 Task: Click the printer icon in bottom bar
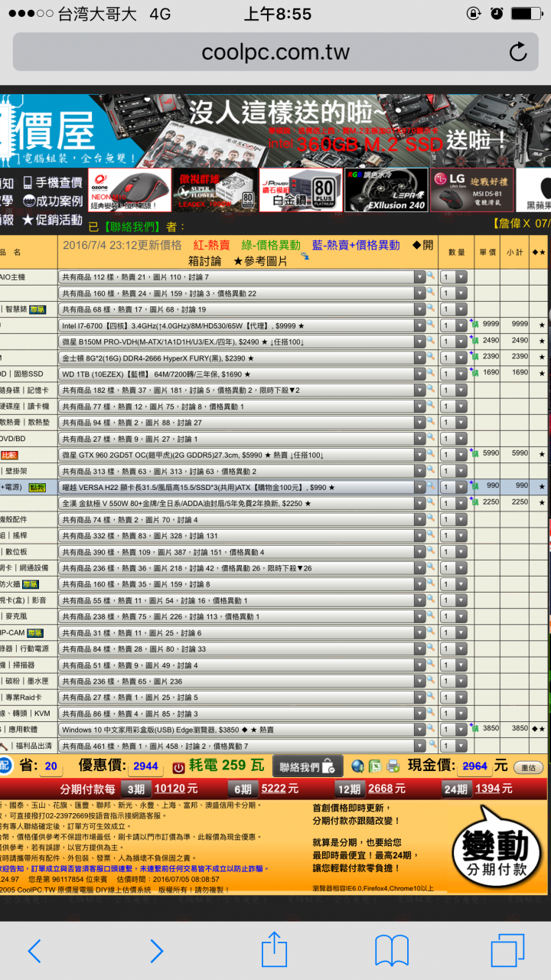pos(393,766)
